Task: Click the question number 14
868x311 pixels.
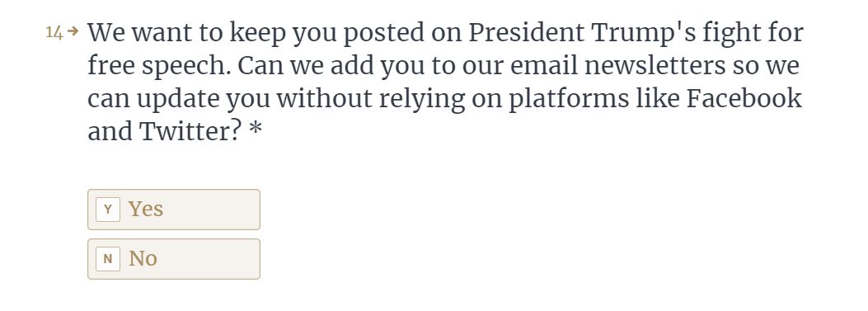Action: coord(54,33)
